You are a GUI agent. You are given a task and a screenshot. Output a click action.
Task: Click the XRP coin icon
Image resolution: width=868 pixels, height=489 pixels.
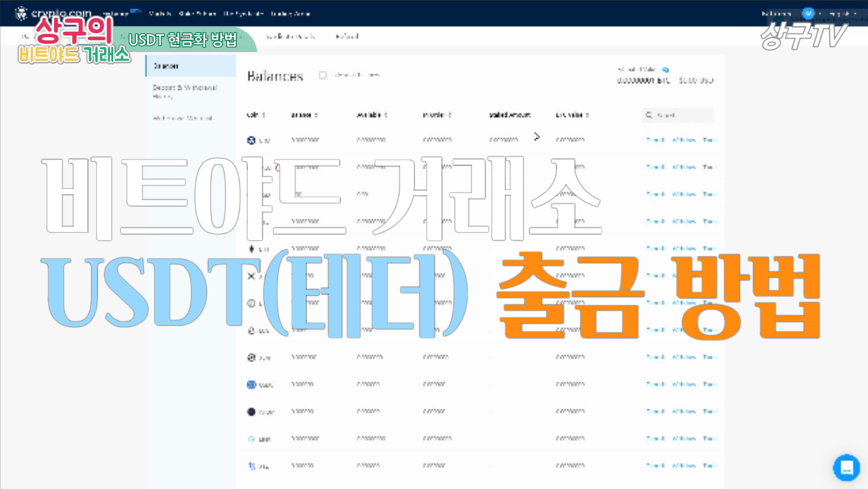[251, 276]
